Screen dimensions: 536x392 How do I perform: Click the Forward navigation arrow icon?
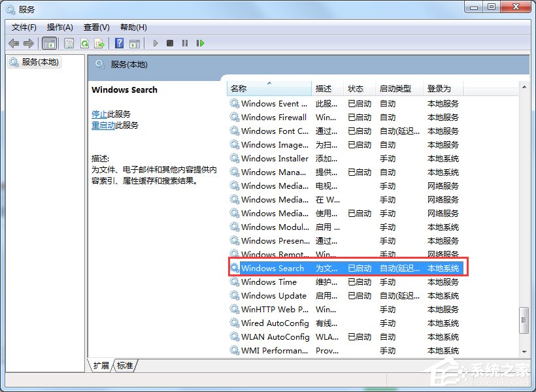click(x=29, y=43)
